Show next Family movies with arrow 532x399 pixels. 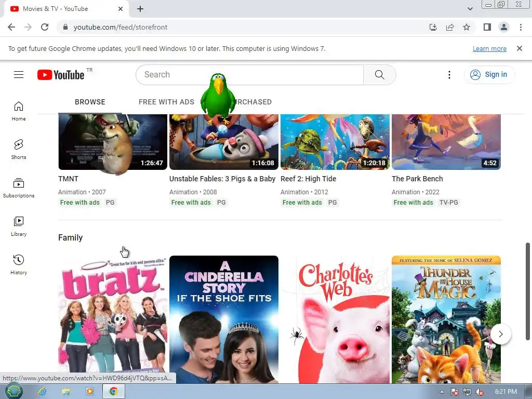pyautogui.click(x=501, y=334)
